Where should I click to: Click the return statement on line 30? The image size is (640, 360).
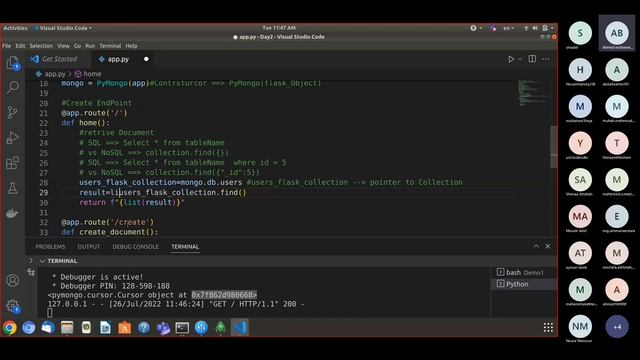[132, 202]
